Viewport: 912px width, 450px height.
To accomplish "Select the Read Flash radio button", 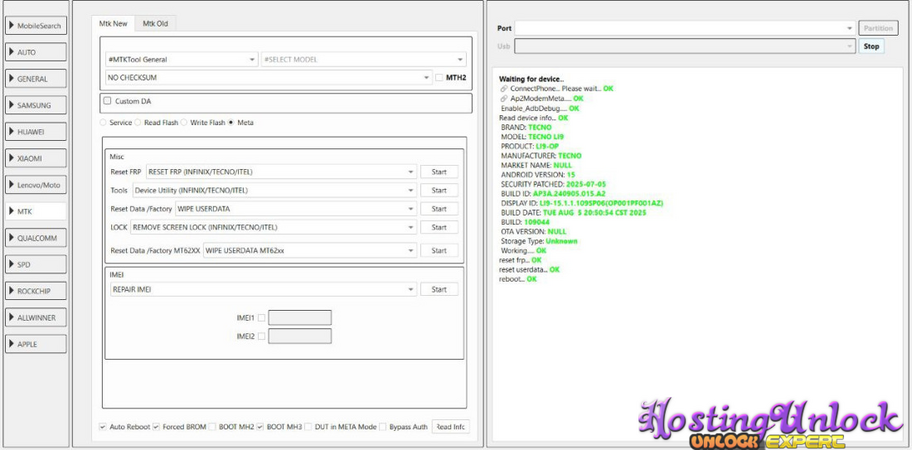I will [138, 123].
